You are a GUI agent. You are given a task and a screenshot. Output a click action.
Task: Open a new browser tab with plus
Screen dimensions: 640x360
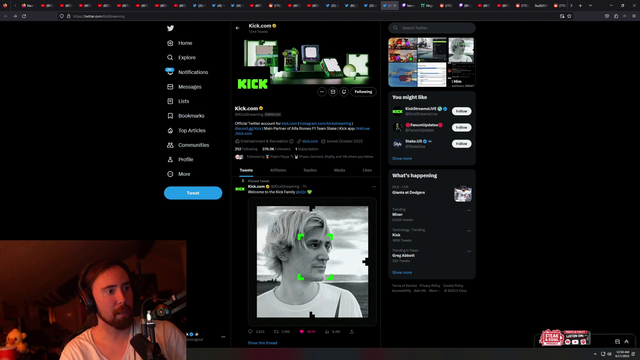[580, 6]
